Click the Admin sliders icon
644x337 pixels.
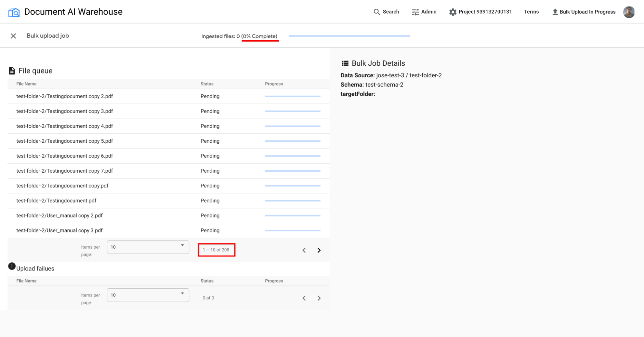[x=415, y=12]
